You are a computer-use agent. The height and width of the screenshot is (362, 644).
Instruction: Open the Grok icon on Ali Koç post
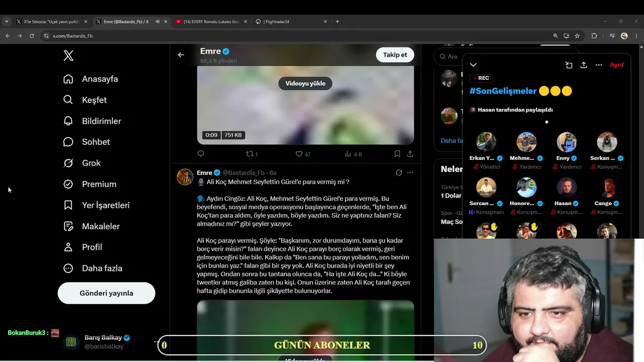click(399, 172)
